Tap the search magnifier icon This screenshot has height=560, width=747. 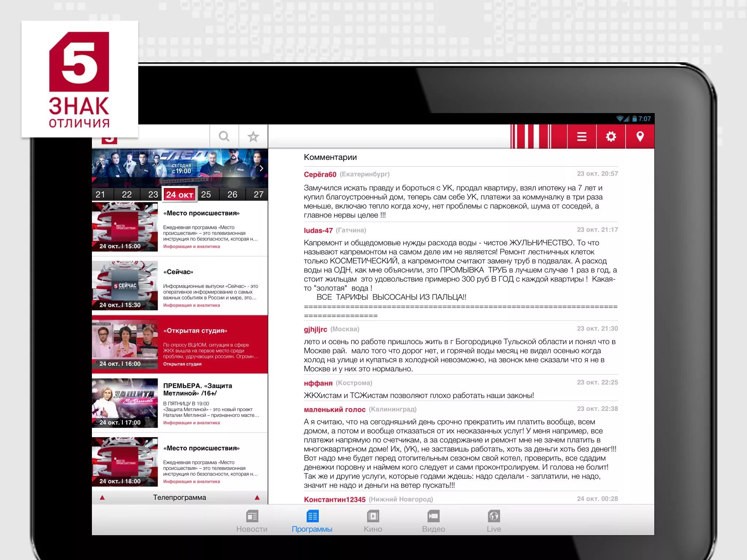click(x=224, y=136)
